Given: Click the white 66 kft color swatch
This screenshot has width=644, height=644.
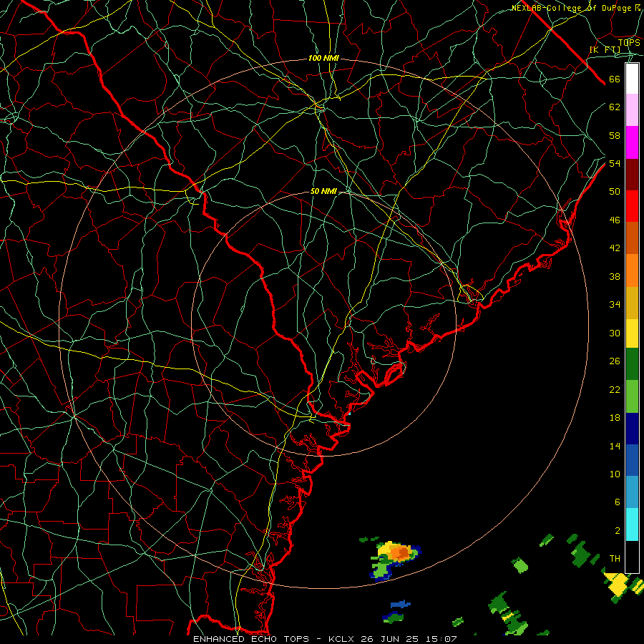Looking at the screenshot, I should pyautogui.click(x=632, y=79).
